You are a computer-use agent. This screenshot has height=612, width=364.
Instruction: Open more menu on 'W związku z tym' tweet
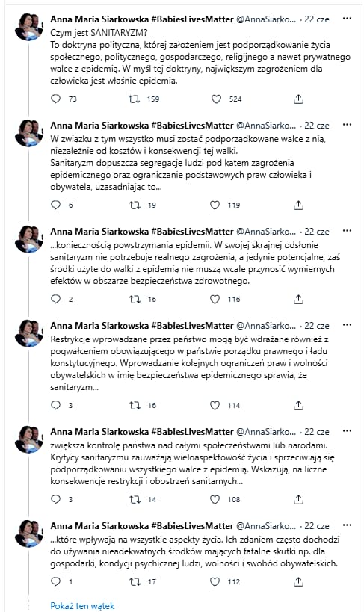pyautogui.click(x=347, y=125)
